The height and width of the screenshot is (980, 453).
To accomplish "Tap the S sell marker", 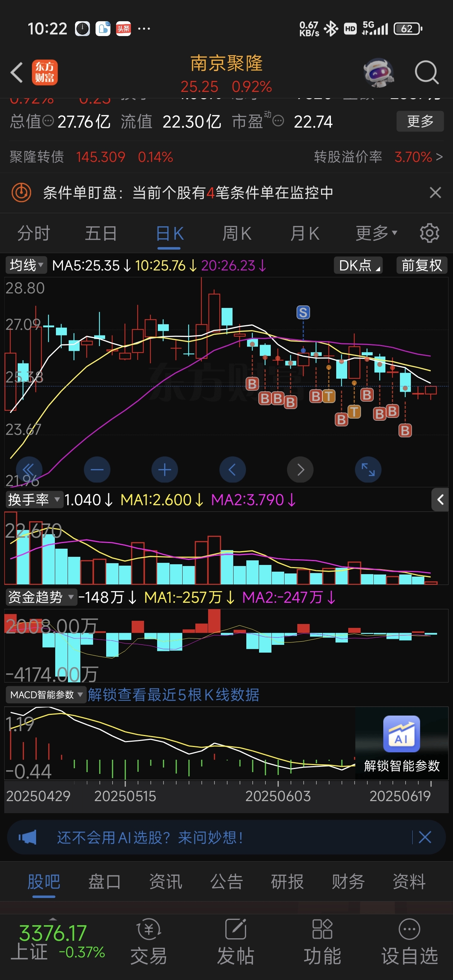I will point(303,313).
